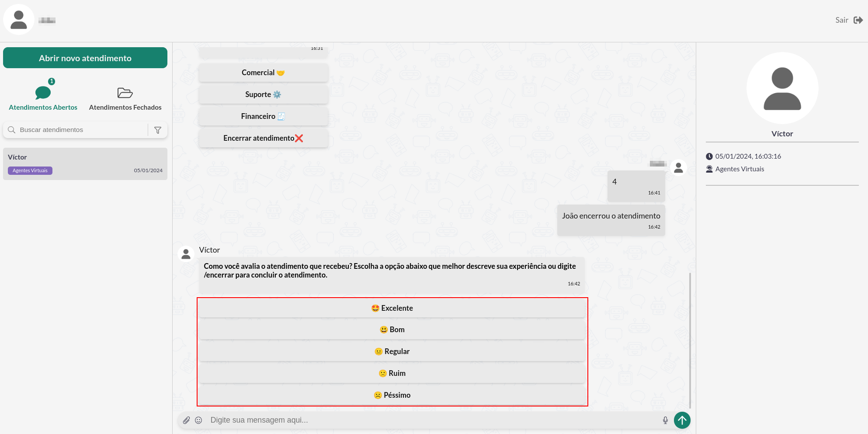Send the message with the green arrow
This screenshot has height=434, width=868.
point(682,420)
